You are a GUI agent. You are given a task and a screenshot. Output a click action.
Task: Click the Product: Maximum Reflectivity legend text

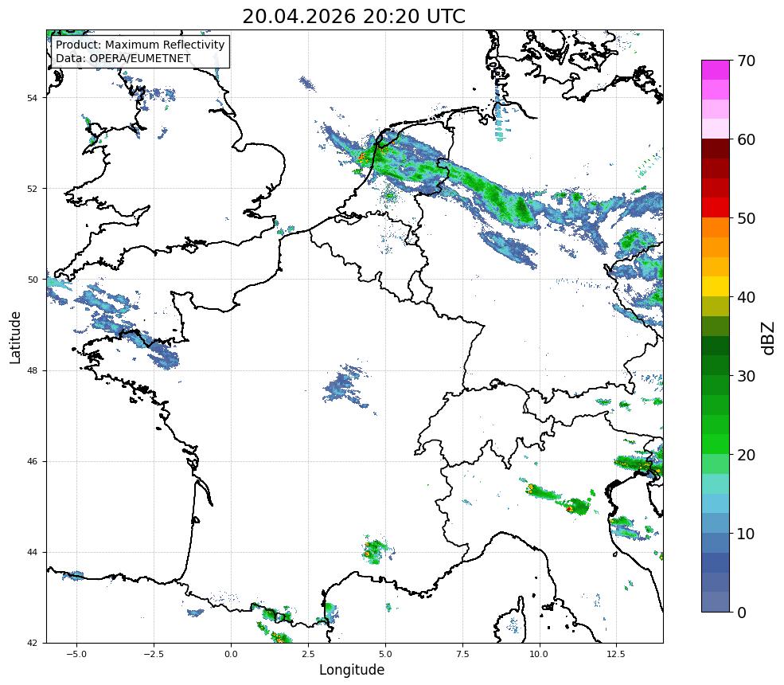coord(140,45)
